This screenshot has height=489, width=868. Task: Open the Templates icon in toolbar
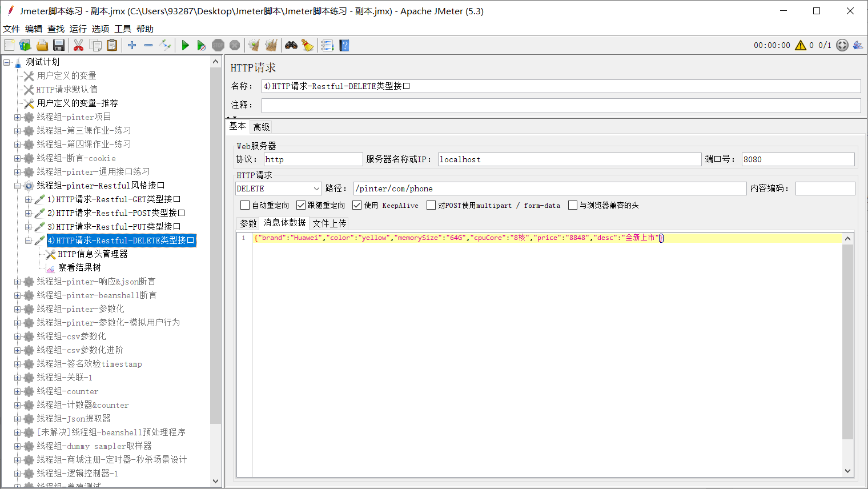[25, 45]
